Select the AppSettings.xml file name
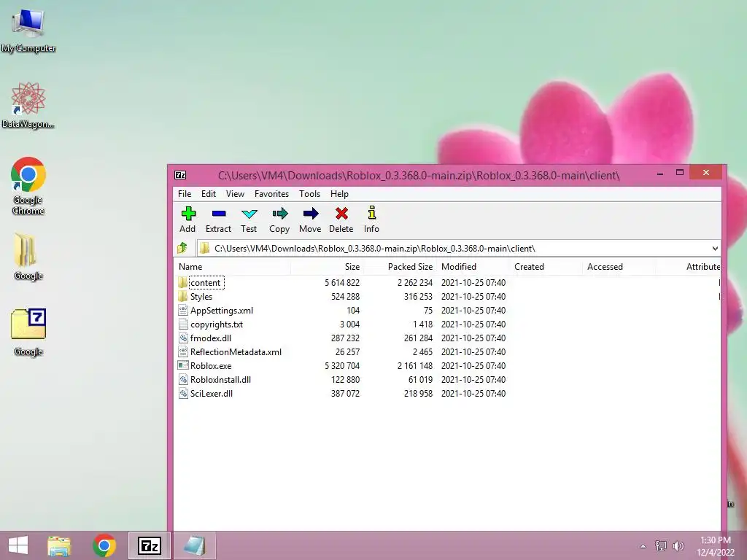This screenshot has height=560, width=747. click(x=222, y=311)
